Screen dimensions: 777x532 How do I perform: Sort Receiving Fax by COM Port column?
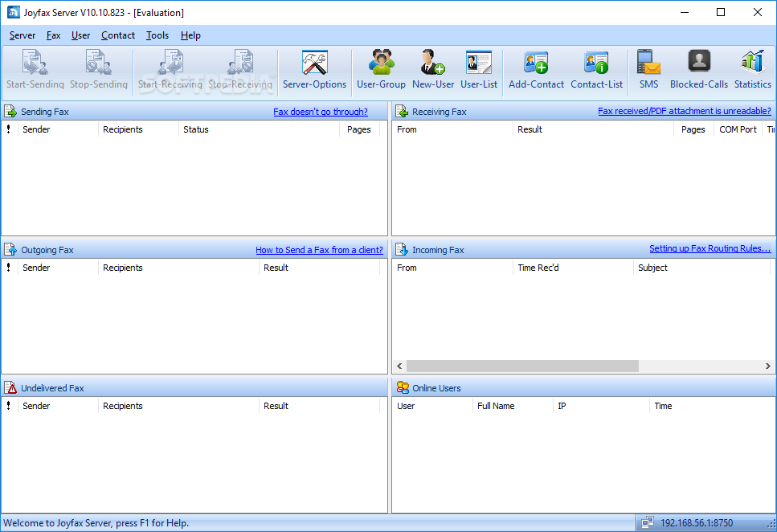pos(738,129)
